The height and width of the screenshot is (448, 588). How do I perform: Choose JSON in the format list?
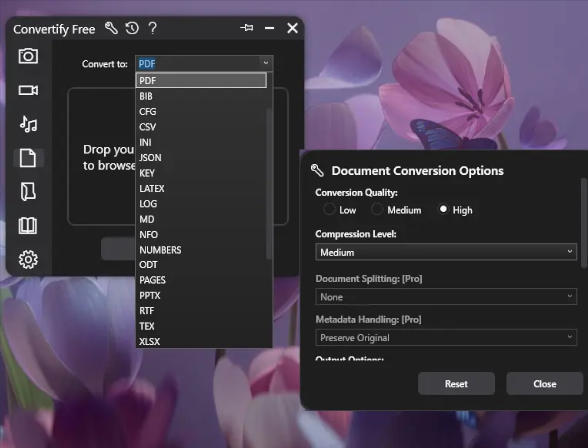coord(201,158)
